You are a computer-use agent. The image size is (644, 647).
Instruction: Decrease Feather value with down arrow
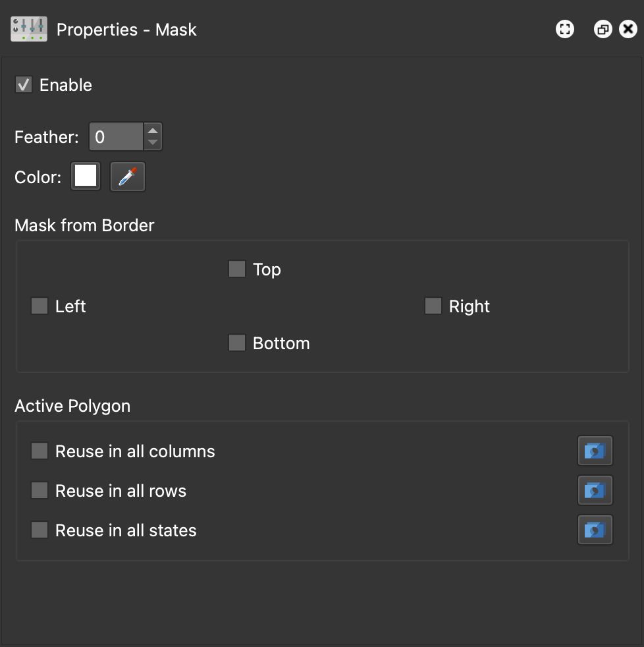(153, 142)
